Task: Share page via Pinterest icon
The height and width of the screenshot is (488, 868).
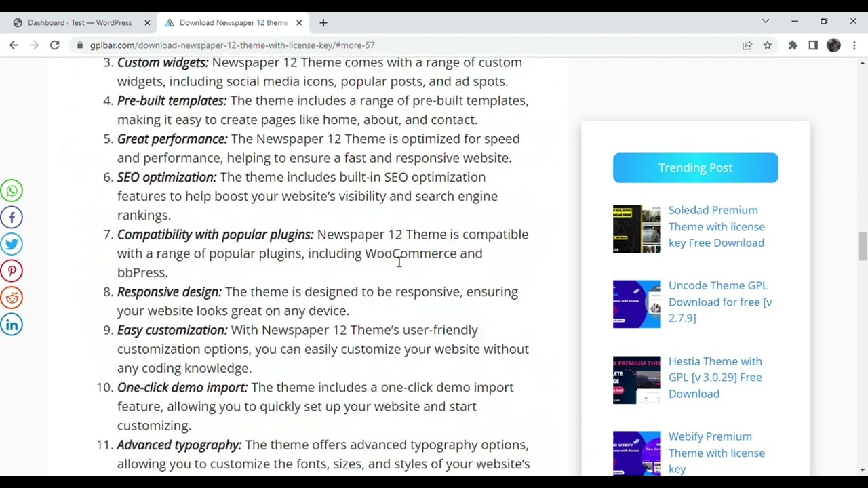Action: point(12,271)
